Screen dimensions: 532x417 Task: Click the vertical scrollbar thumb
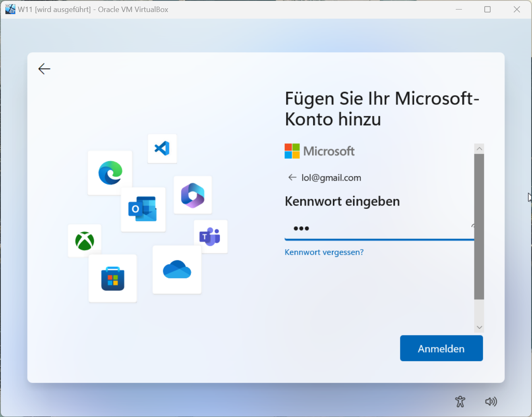[479, 226]
